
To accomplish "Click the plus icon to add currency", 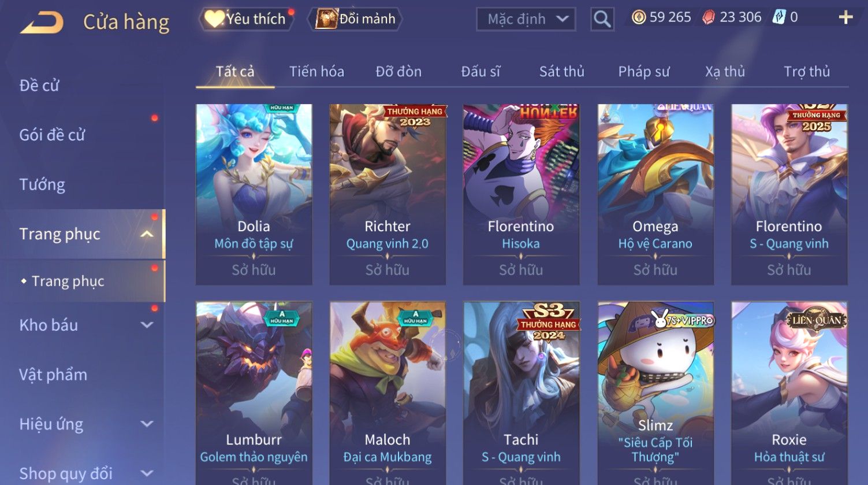I will (x=845, y=17).
